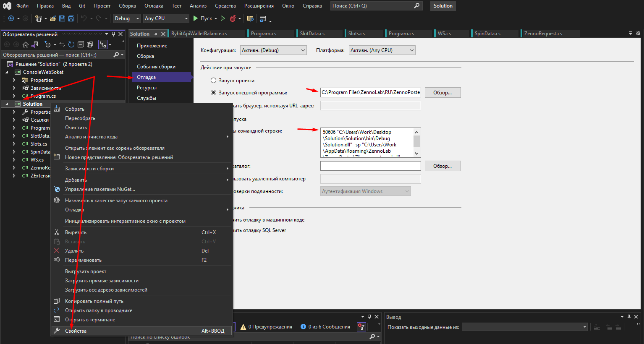Open the Расширения menu
This screenshot has width=644, height=344.
[259, 6]
